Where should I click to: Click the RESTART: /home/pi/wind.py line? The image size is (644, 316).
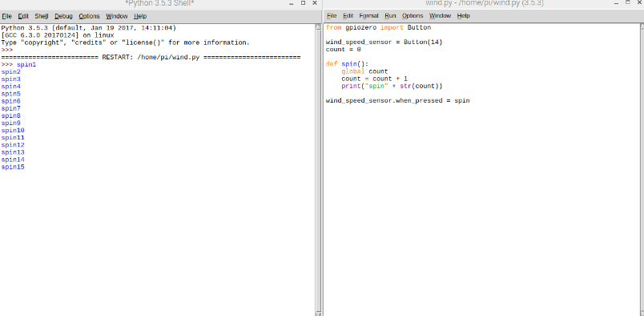151,57
